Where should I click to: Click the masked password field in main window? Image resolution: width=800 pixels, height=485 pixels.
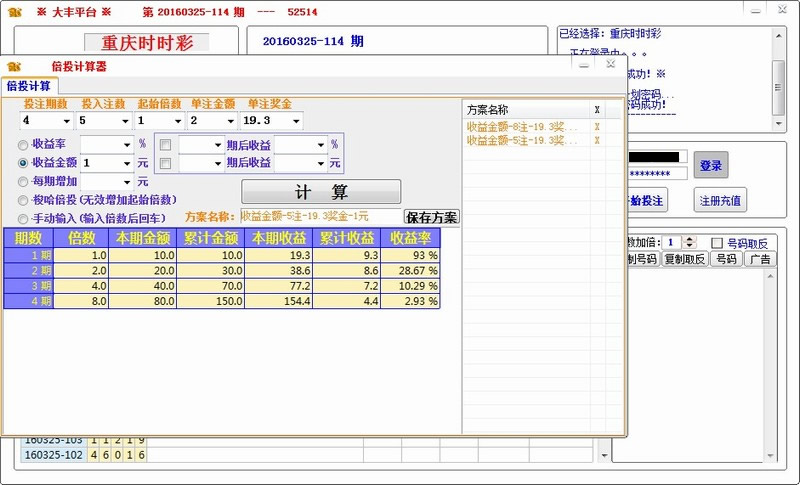(657, 174)
